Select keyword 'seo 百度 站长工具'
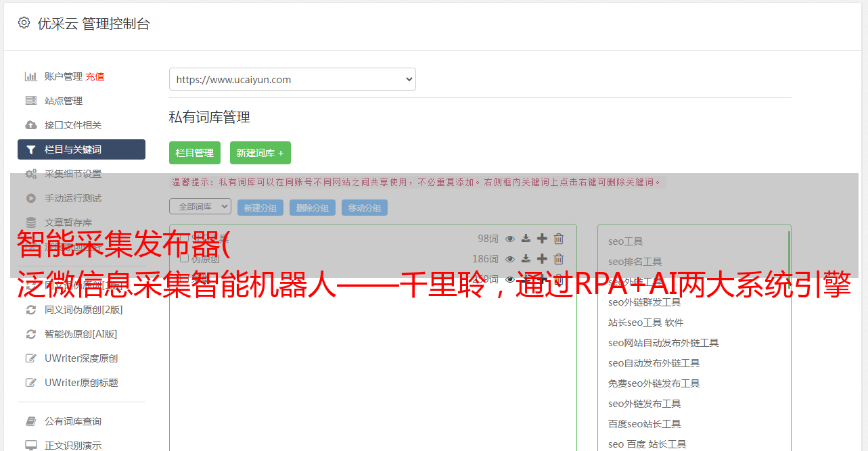Image resolution: width=868 pixels, height=451 pixels. pos(647,444)
